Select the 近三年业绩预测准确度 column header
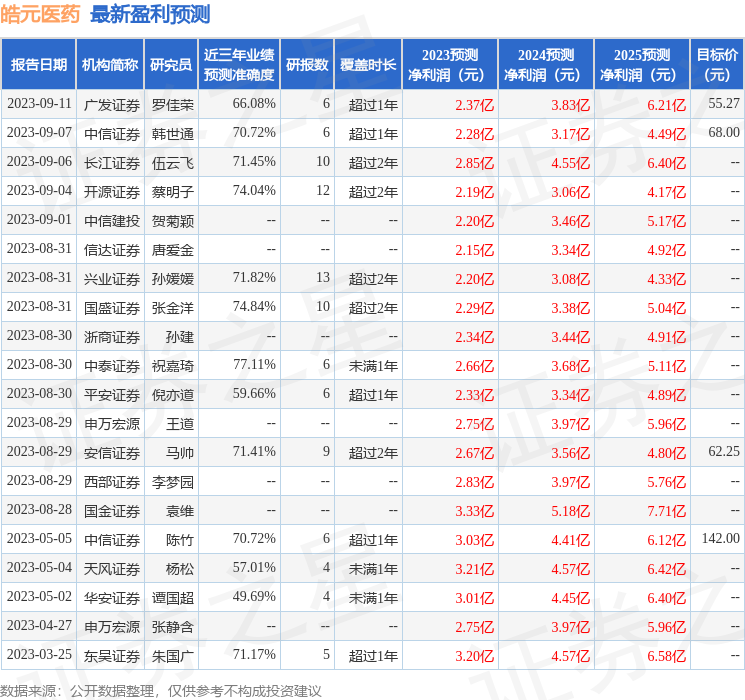Screen dimensions: 745x700 coord(239,65)
